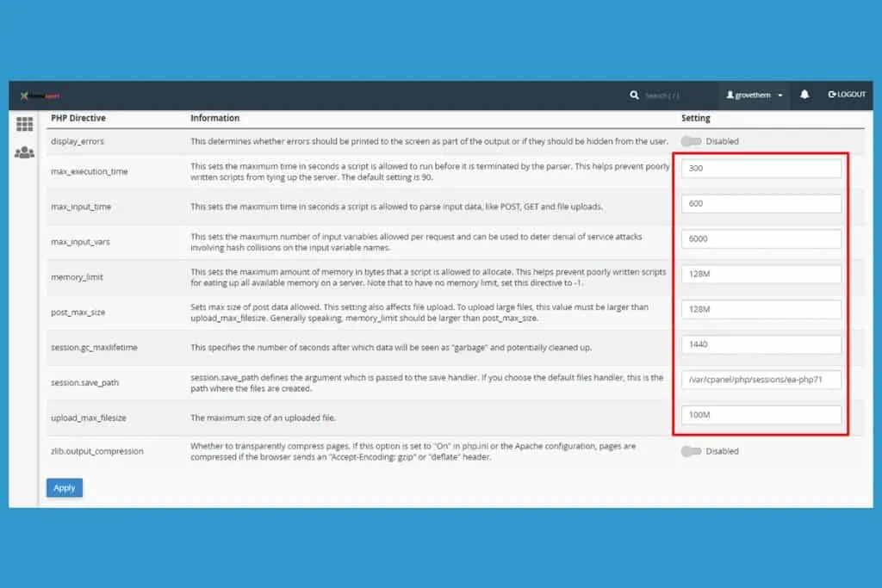This screenshot has width=882, height=588.
Task: Click the Setting column header
Action: 696,118
